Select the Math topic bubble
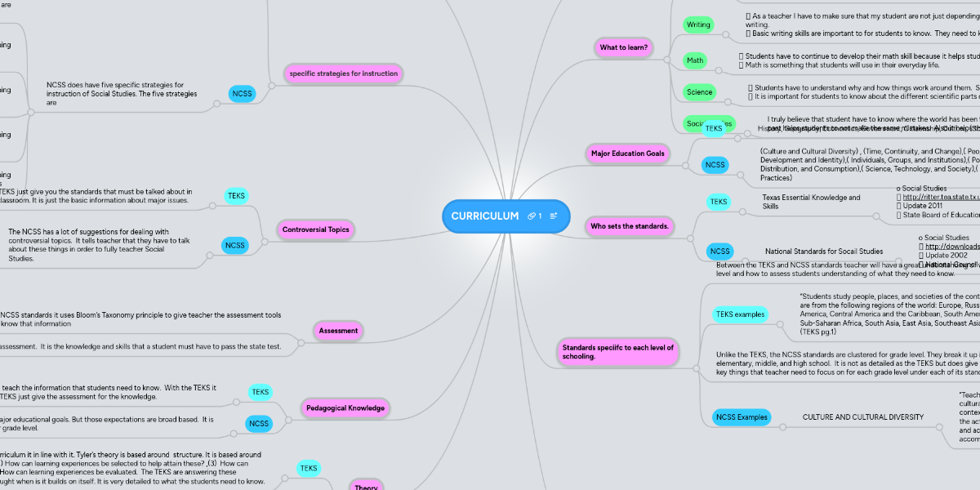 [696, 60]
